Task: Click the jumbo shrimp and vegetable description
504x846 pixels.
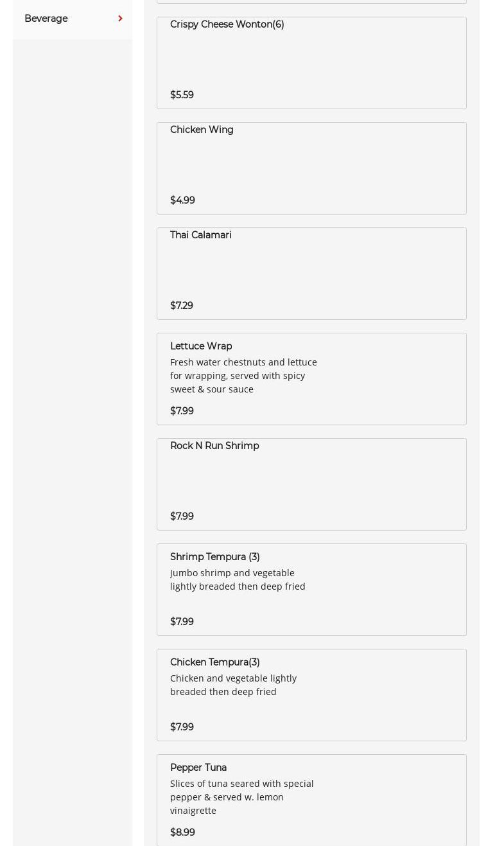Action: [238, 579]
